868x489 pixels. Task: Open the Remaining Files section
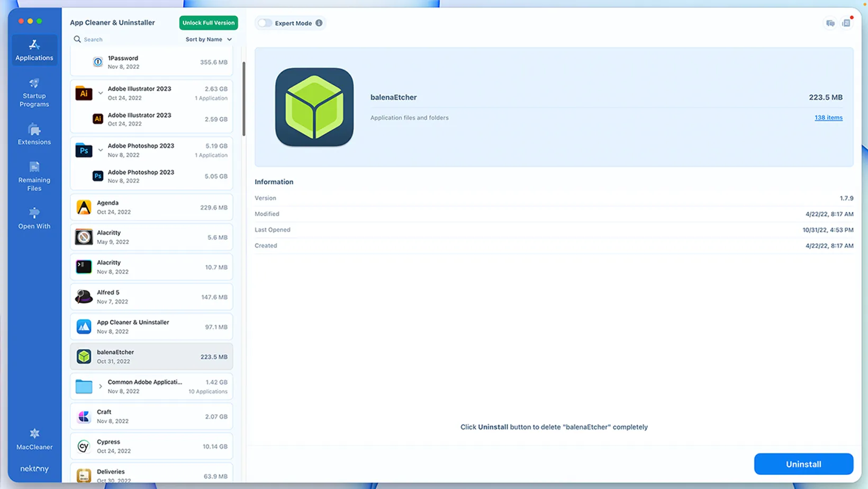tap(34, 176)
